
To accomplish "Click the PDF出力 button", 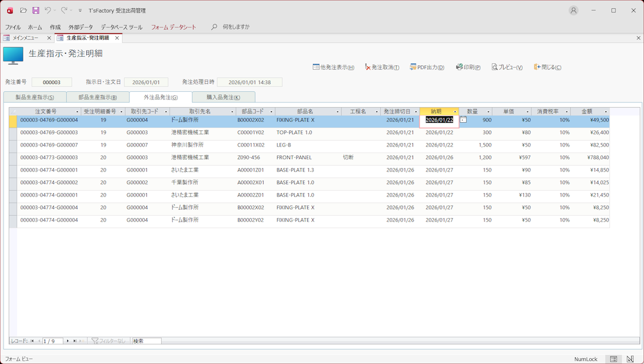I will pos(427,67).
